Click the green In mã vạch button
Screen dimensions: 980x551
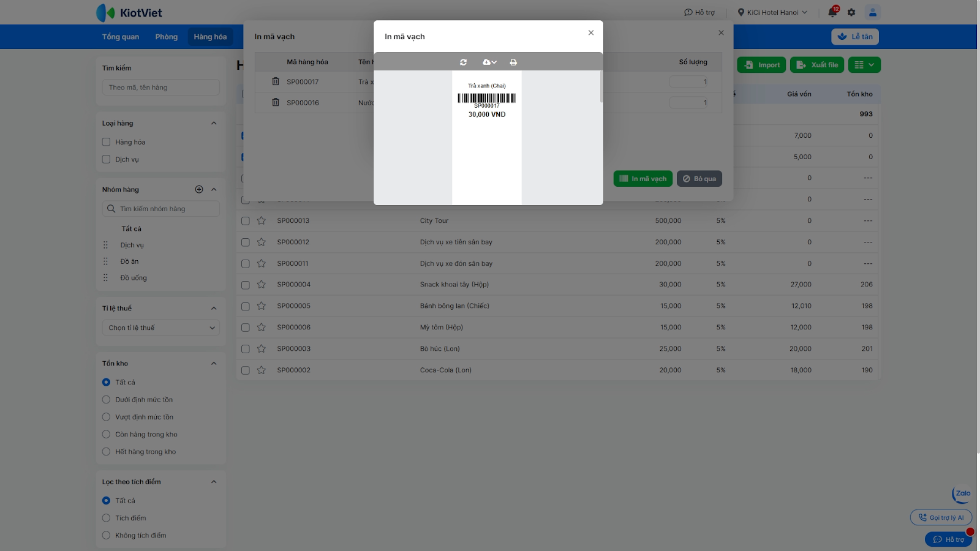tap(643, 179)
